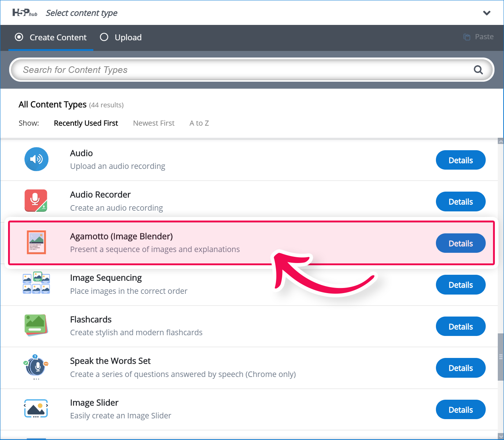The image size is (504, 440).
Task: Choose the Image Slider title
Action: click(94, 403)
